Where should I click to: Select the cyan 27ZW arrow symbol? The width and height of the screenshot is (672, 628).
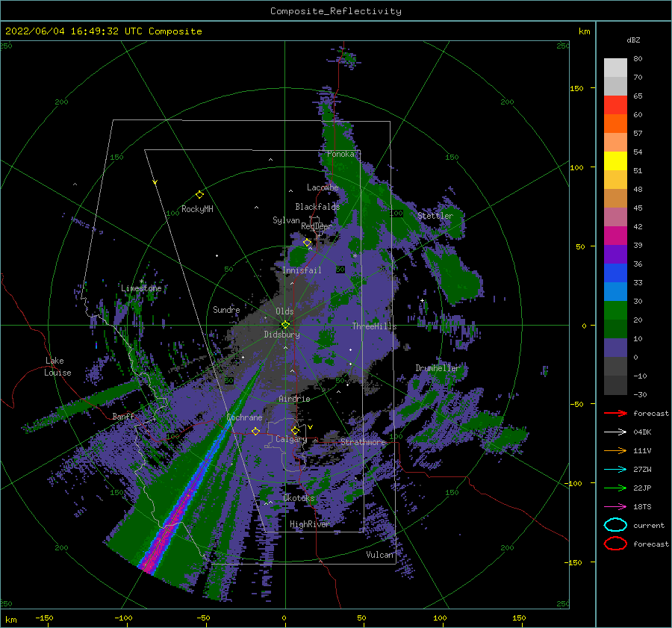coord(615,470)
